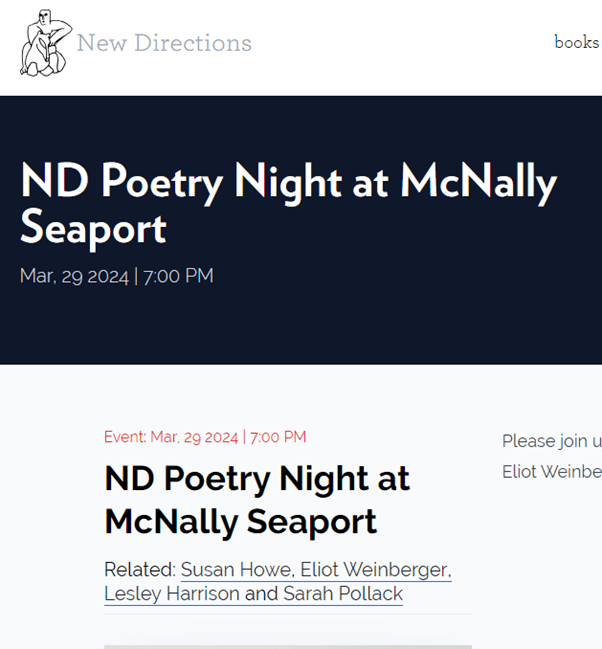Click the word "Seaport" in the white banner title
This screenshot has width=602, height=649.
point(93,228)
